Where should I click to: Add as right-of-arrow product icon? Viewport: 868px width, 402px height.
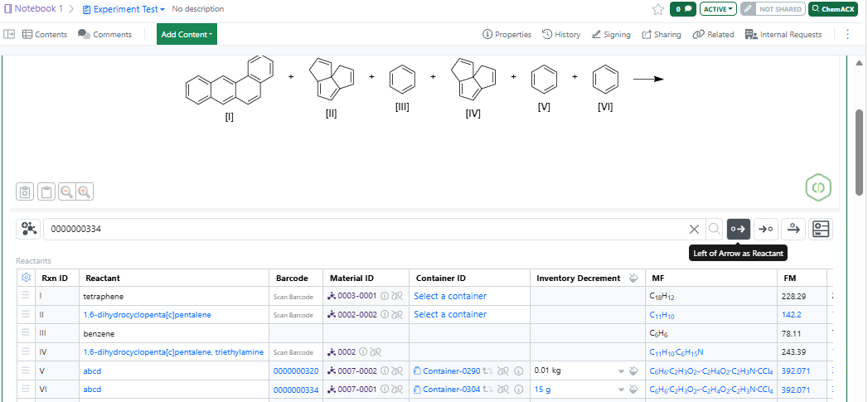pyautogui.click(x=765, y=229)
